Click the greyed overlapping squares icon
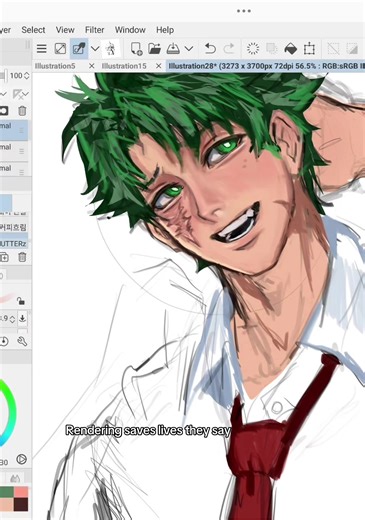The height and width of the screenshot is (520, 365). (272, 49)
